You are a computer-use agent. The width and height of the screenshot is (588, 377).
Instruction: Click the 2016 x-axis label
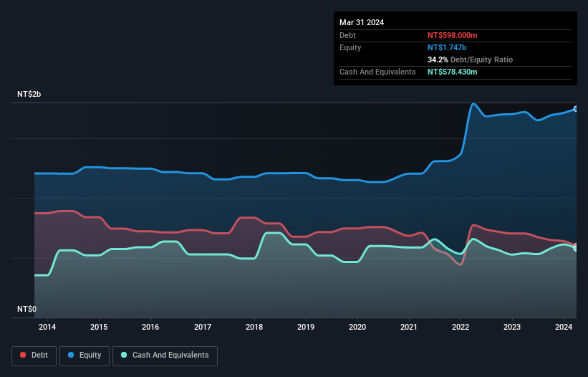coord(150,327)
